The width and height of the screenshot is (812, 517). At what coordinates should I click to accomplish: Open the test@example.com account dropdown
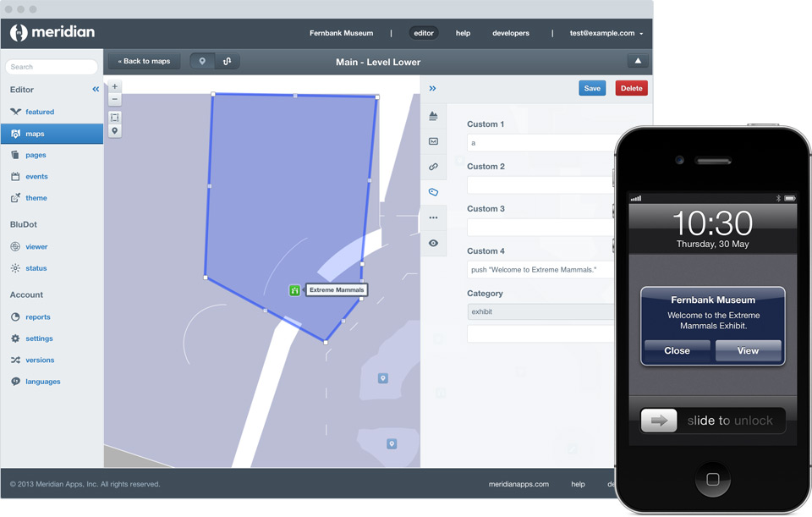[x=606, y=33]
